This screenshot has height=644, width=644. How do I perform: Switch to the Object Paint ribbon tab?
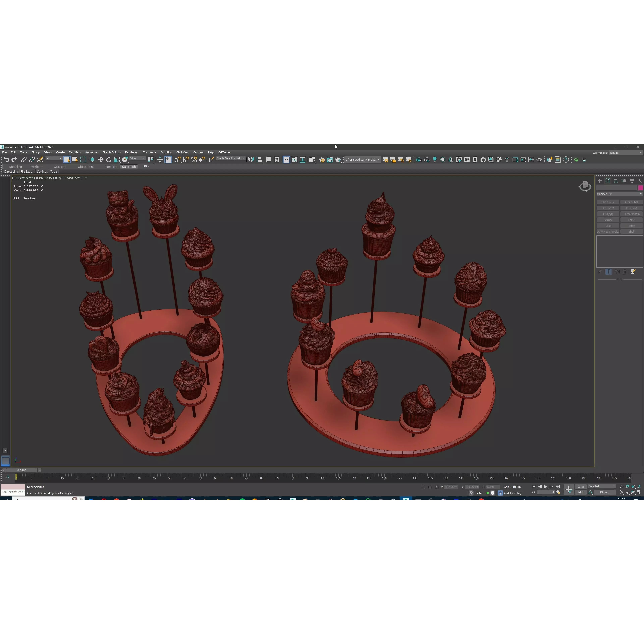click(x=86, y=167)
